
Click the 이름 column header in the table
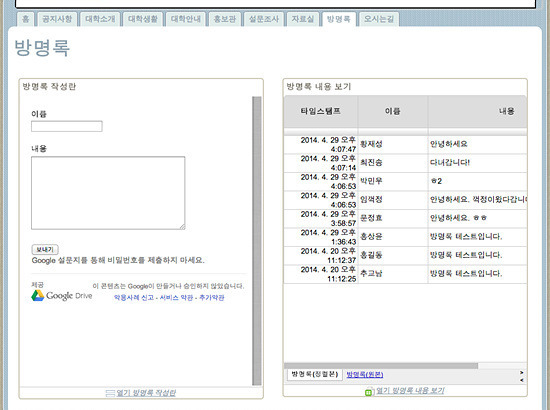[x=393, y=111]
